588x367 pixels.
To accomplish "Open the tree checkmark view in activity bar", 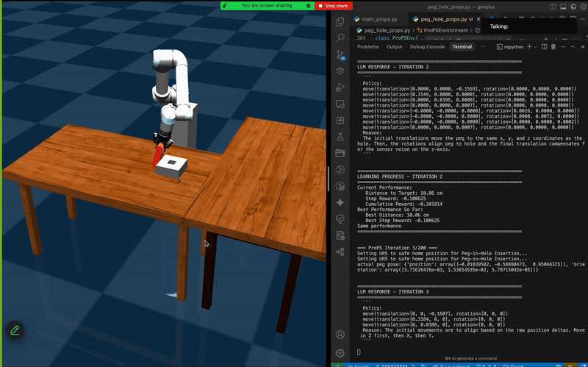I will [340, 218].
